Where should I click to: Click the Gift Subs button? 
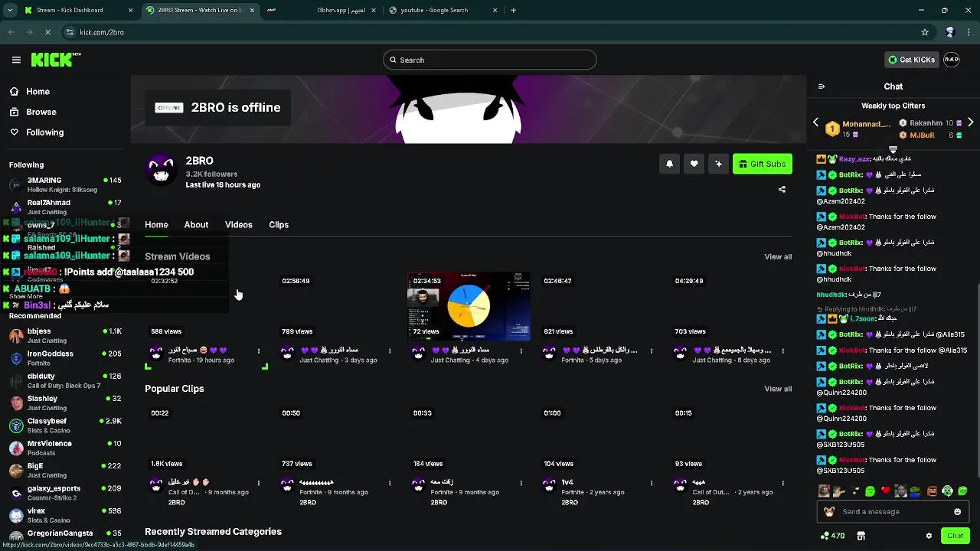[x=763, y=164]
